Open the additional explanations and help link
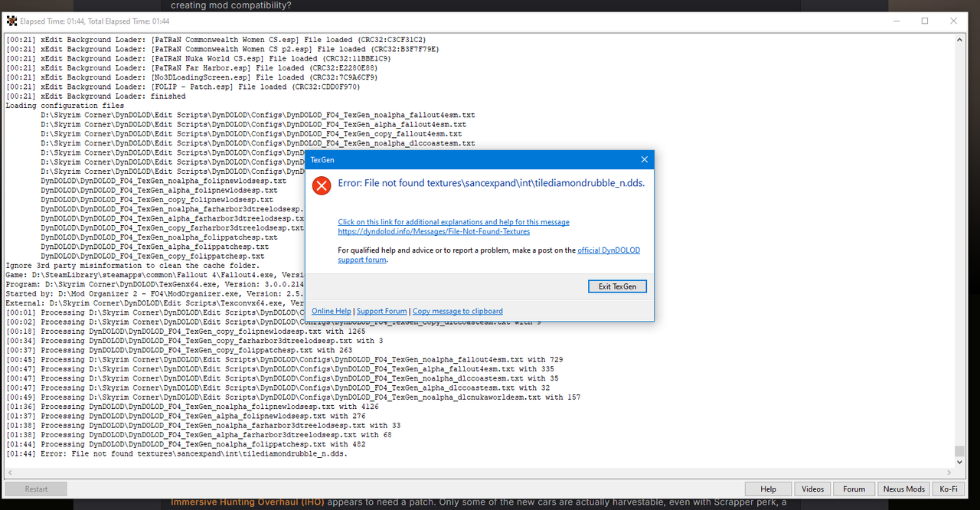The width and height of the screenshot is (980, 510). click(453, 222)
